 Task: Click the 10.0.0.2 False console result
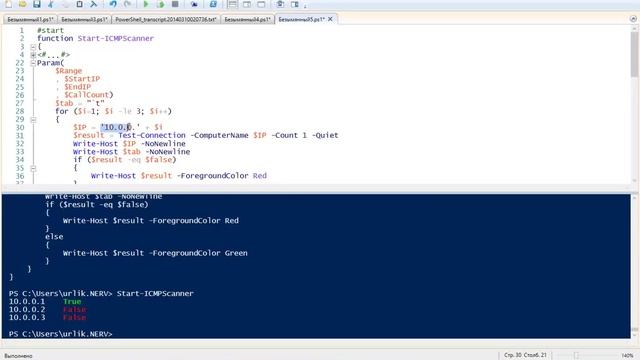pos(47,309)
